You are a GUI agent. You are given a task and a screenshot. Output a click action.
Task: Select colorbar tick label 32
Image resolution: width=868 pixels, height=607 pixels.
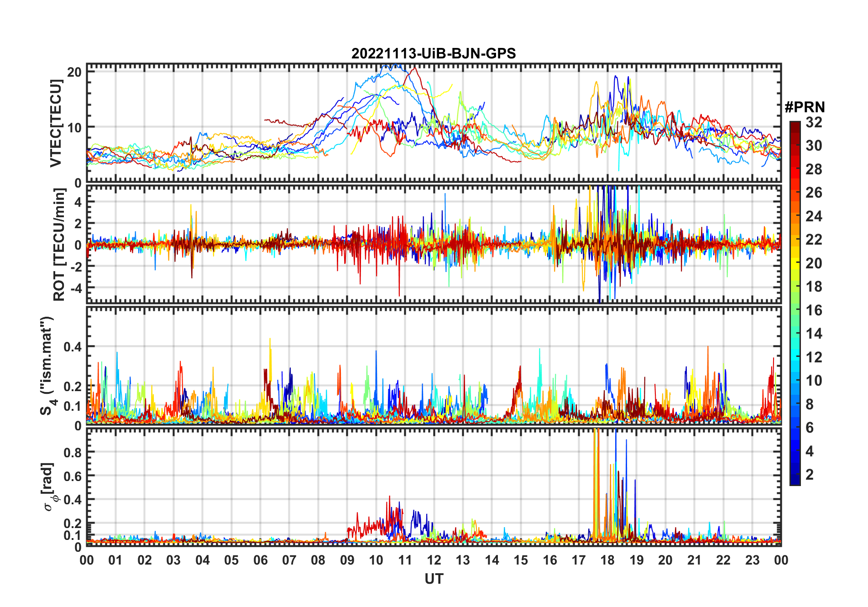coord(814,122)
